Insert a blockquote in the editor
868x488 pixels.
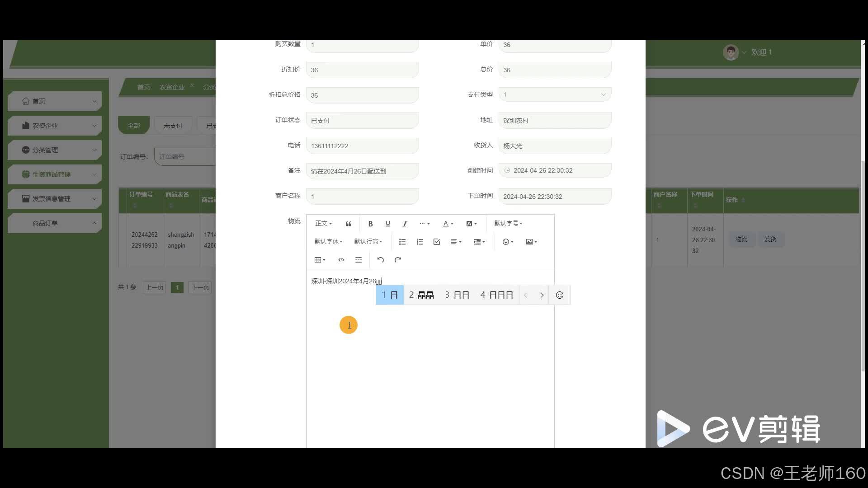(348, 224)
